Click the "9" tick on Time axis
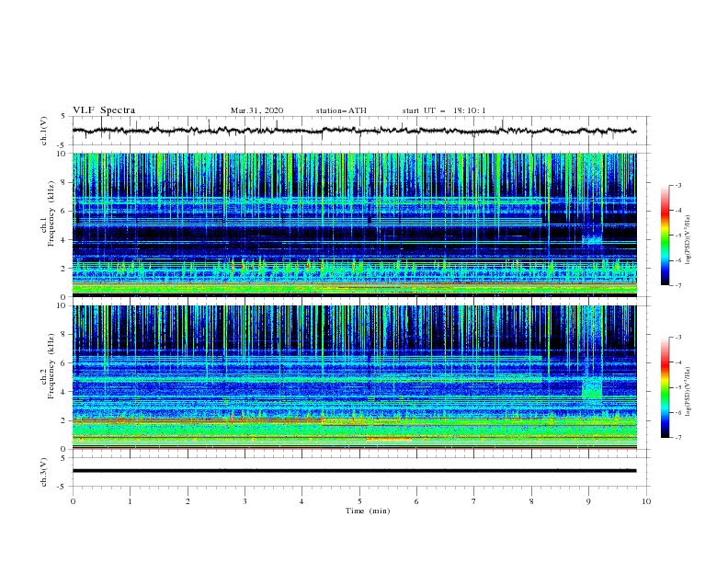Viewport: 728px width, 563px height. coord(588,501)
